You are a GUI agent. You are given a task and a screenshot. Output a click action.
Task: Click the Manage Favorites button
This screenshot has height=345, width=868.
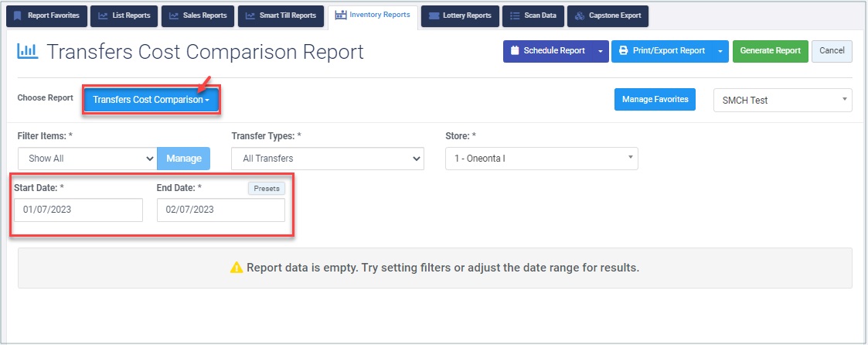point(655,100)
